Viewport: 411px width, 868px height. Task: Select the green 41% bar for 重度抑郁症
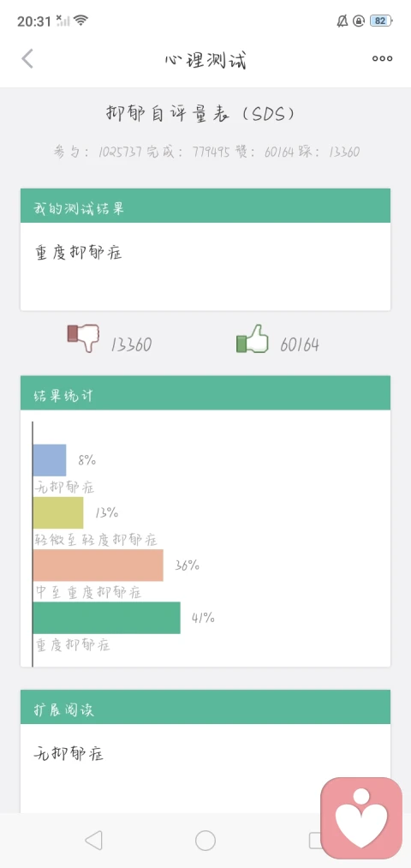pyautogui.click(x=107, y=618)
